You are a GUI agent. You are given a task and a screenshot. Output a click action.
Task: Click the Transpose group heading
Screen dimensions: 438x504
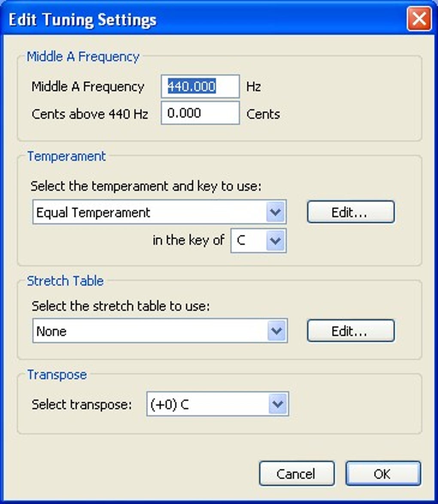coord(57,375)
